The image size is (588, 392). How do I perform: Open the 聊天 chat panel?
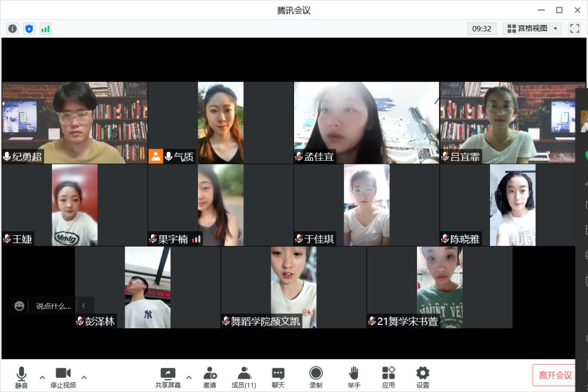(278, 377)
